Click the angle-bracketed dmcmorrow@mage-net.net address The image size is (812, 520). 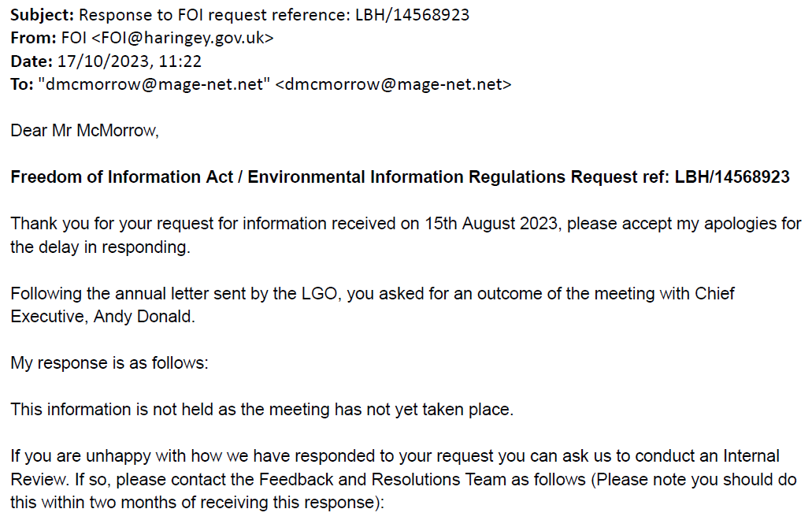click(394, 84)
